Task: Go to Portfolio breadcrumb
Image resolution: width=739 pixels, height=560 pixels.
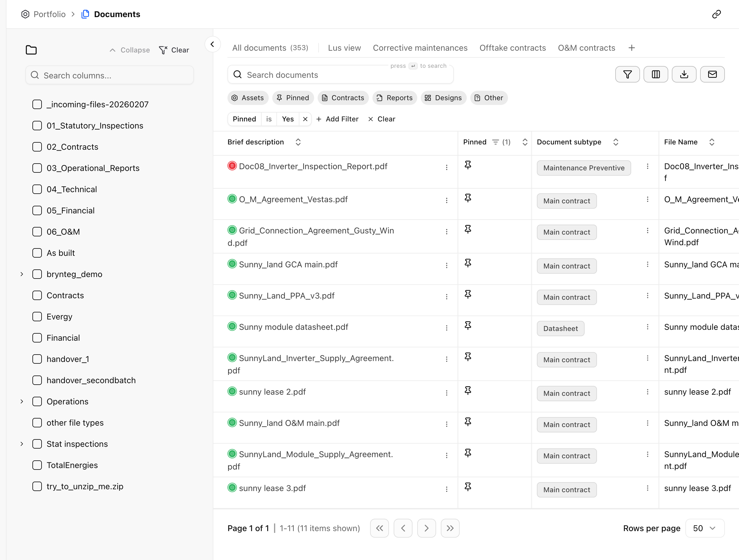Action: coord(43,14)
